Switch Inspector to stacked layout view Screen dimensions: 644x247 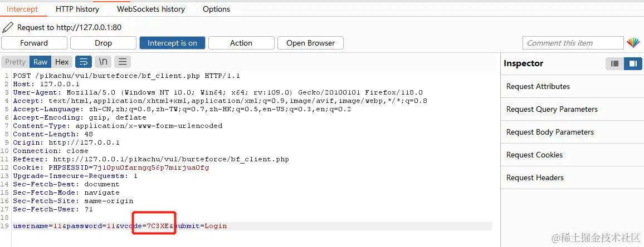pos(615,63)
